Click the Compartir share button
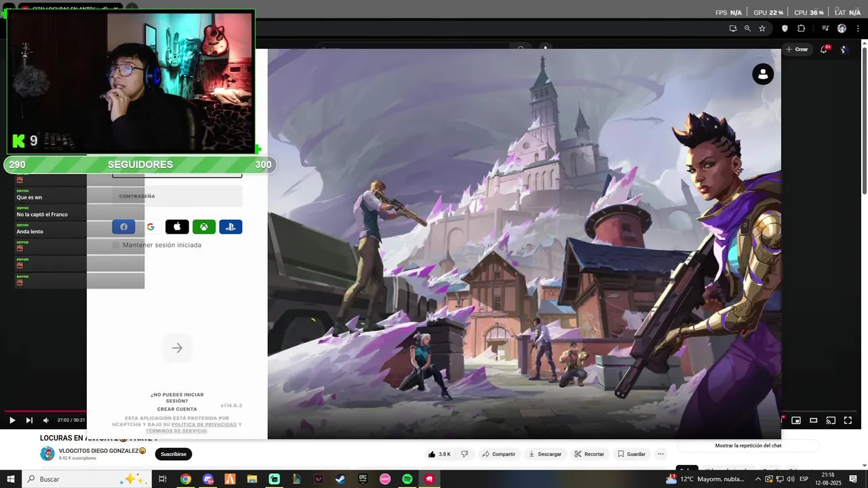Screen dimensions: 868x488 click(498, 454)
